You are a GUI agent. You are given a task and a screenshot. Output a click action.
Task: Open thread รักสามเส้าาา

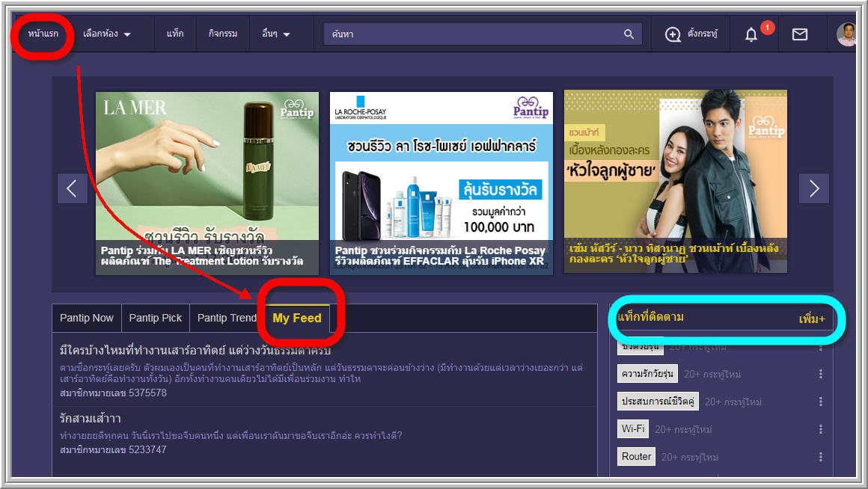91,418
